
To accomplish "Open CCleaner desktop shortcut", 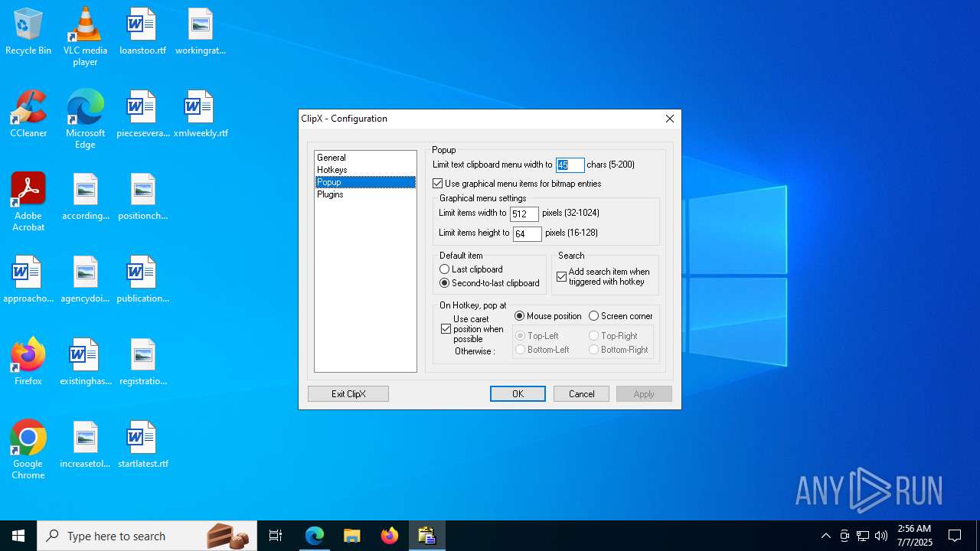I will [x=28, y=115].
